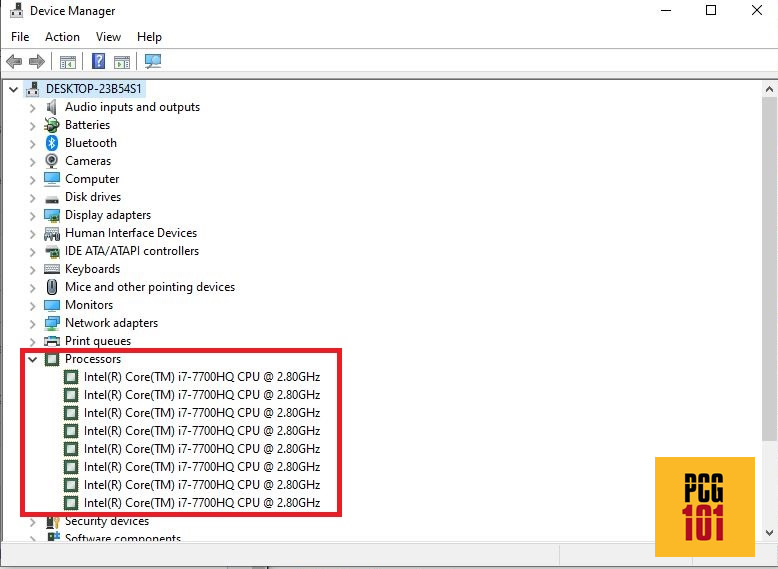778x569 pixels.
Task: Collapse the Processors category
Action: pos(33,359)
